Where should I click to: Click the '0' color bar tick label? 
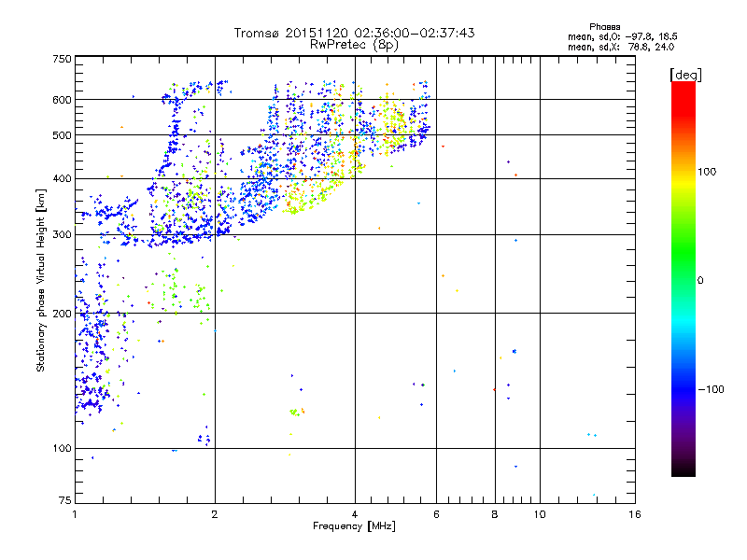pos(700,281)
